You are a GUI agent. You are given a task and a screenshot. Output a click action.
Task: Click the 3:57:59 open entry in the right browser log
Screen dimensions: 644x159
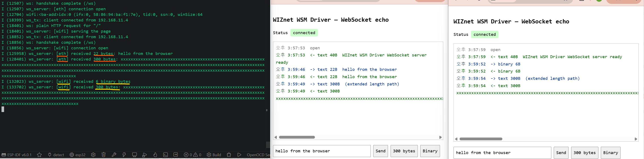pyautogui.click(x=478, y=50)
